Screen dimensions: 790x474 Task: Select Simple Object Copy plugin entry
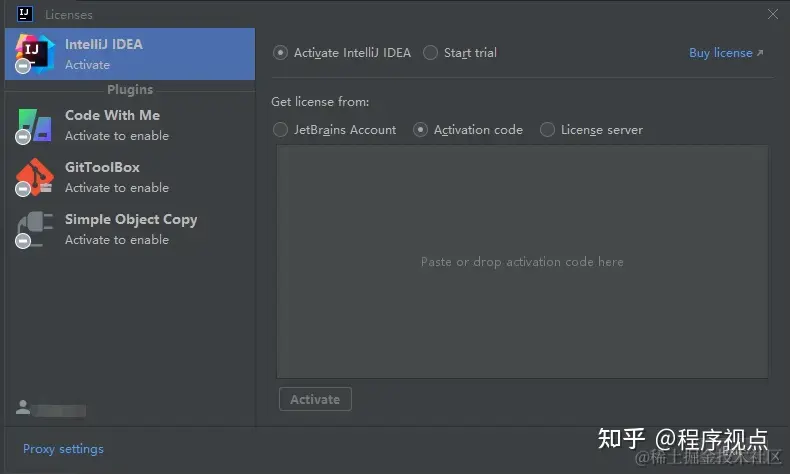[x=130, y=230]
